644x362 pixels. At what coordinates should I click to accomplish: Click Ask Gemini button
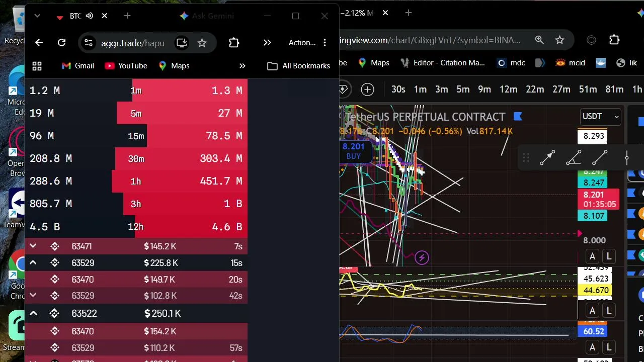tap(206, 16)
